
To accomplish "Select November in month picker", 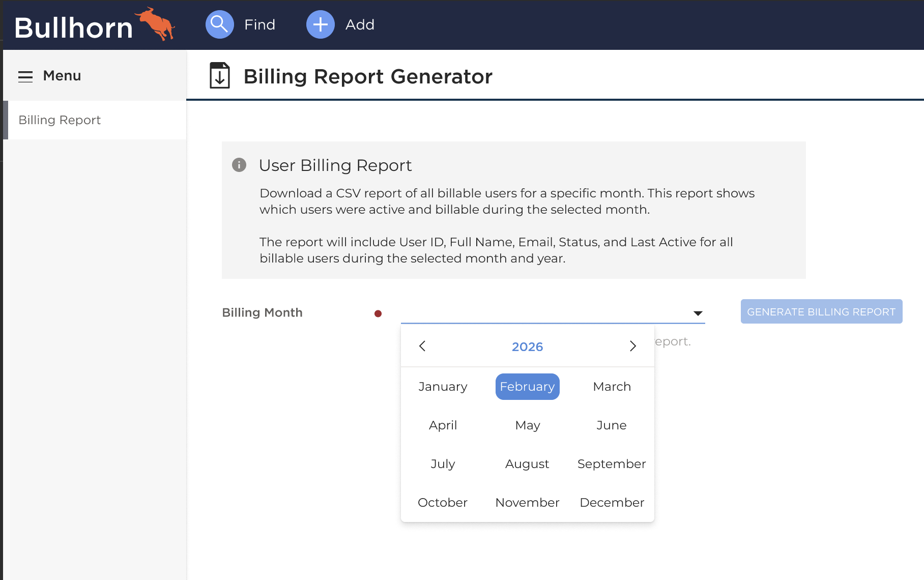I will [x=528, y=503].
